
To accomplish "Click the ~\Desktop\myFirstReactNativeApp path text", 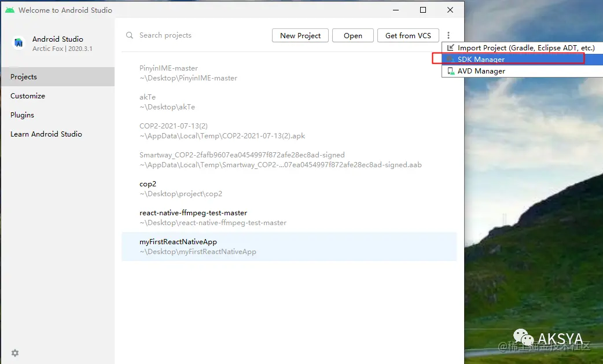I will click(x=198, y=252).
